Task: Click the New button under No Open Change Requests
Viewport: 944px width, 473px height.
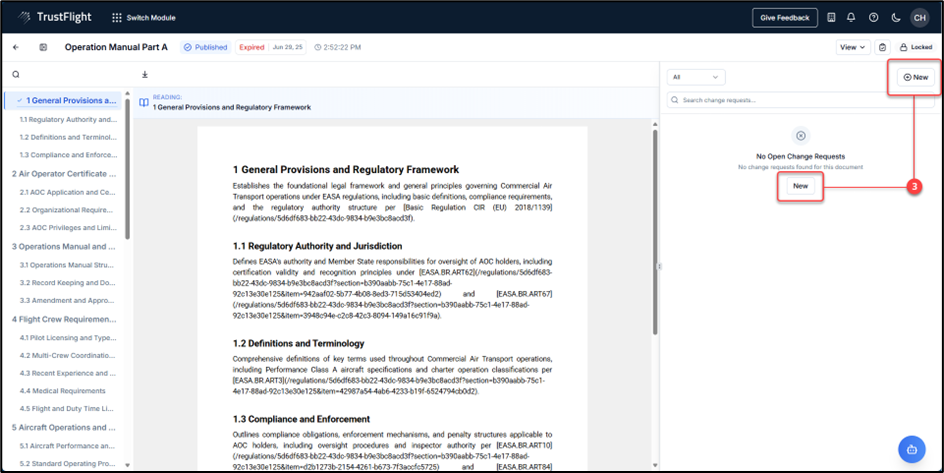Action: tap(800, 186)
